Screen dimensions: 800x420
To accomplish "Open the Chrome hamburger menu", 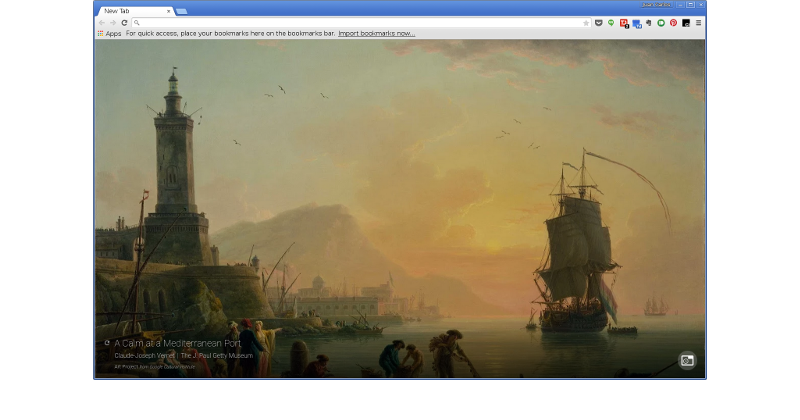I will 698,22.
